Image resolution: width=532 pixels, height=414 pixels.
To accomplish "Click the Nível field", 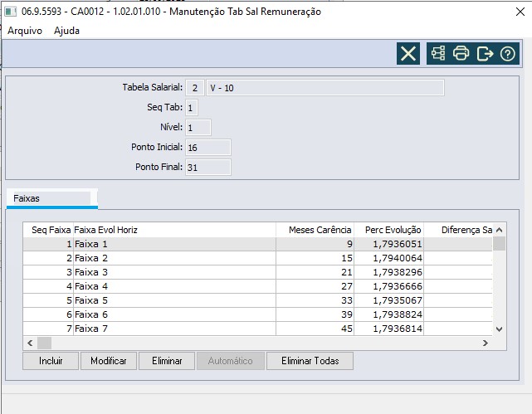I will (x=198, y=128).
